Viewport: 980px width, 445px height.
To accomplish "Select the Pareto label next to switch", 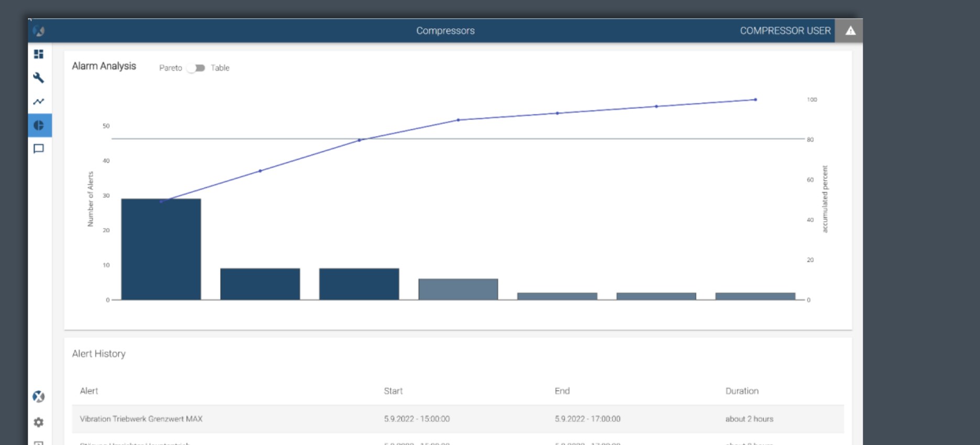I will click(x=170, y=68).
